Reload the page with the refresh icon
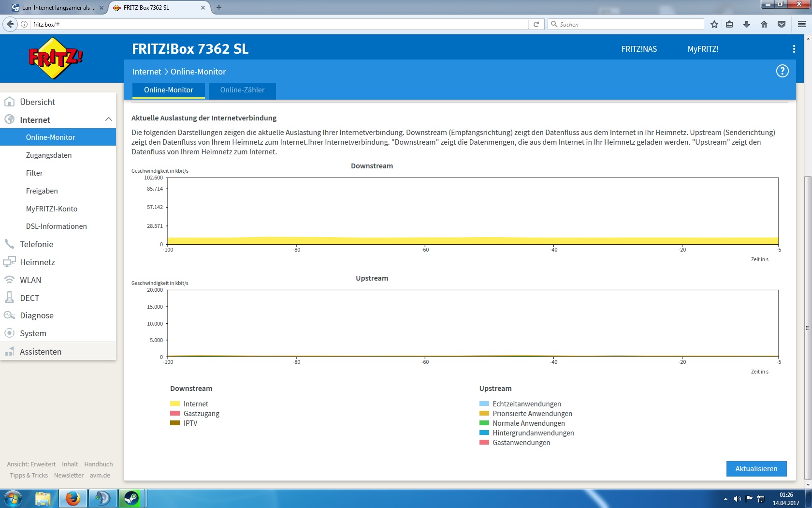 point(536,24)
